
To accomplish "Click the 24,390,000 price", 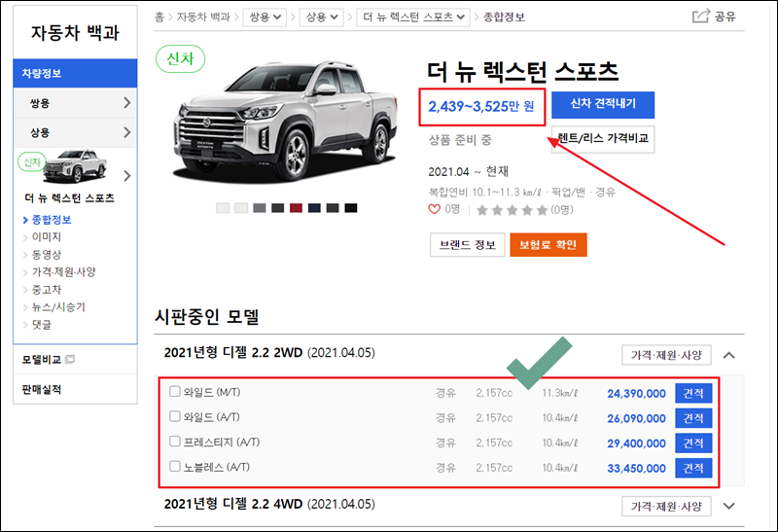I will click(636, 394).
